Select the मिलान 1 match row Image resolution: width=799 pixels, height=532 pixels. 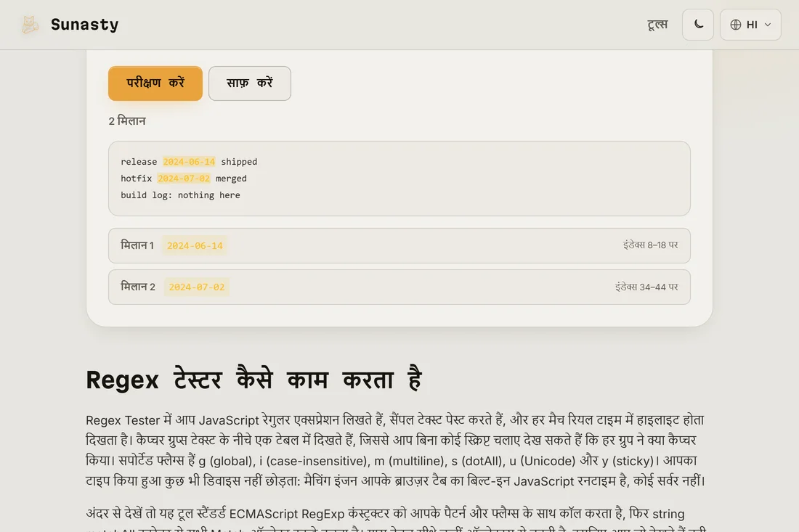[x=399, y=245]
